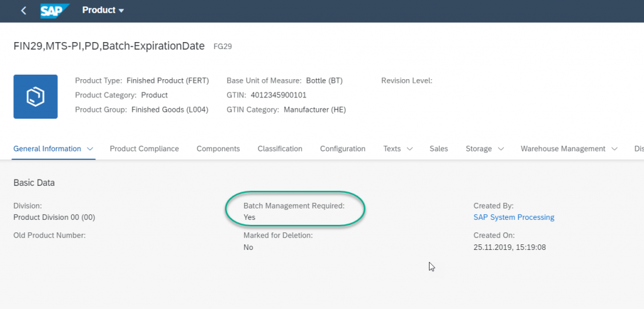644x309 pixels.
Task: Go to the Sales tab
Action: 438,149
